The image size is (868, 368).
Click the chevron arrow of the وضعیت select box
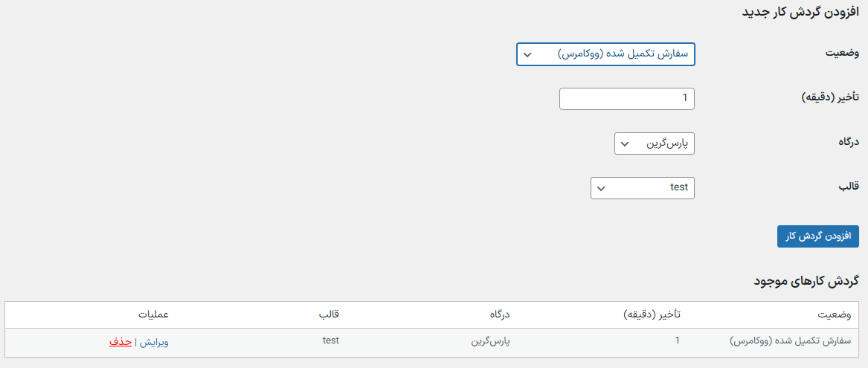tap(527, 55)
